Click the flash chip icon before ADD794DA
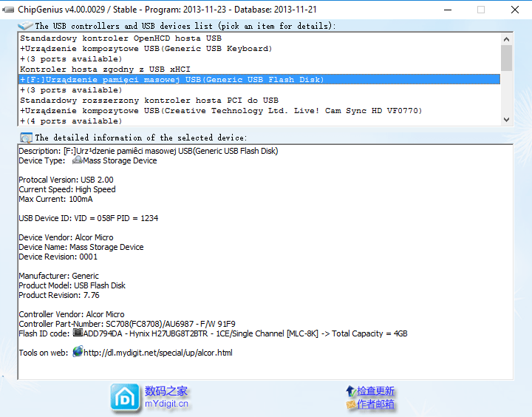Screen dimensions: 532x417 (x=78, y=333)
